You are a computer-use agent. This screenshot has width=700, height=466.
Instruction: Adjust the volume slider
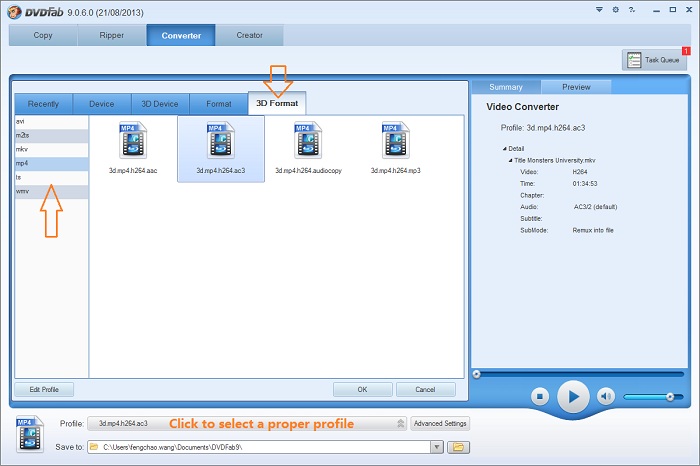coord(653,396)
